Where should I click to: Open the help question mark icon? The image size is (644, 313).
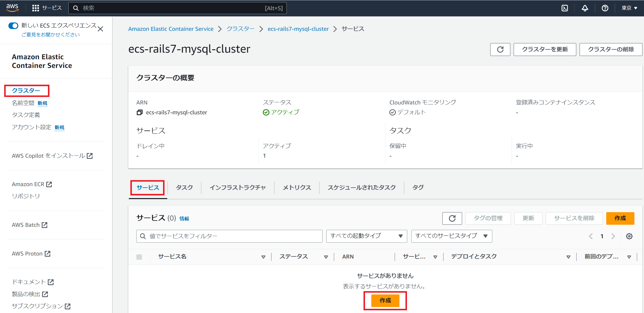[605, 8]
